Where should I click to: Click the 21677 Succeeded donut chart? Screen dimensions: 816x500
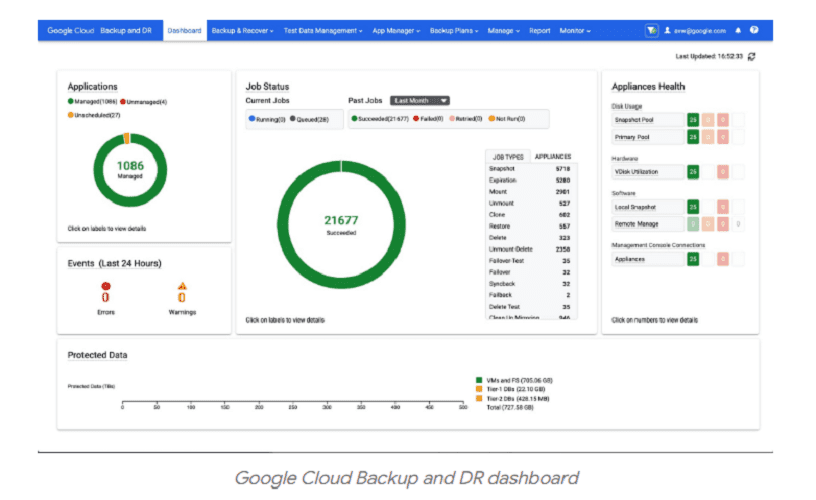click(341, 225)
